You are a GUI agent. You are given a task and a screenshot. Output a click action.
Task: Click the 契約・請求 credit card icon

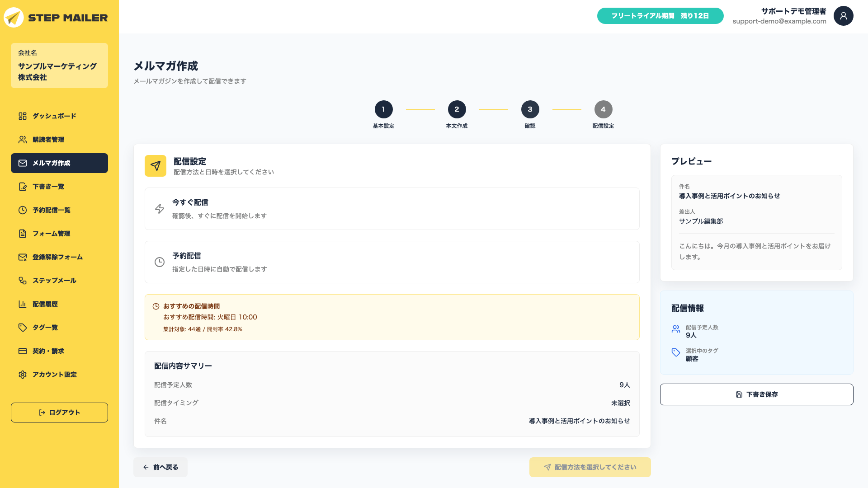click(x=23, y=351)
